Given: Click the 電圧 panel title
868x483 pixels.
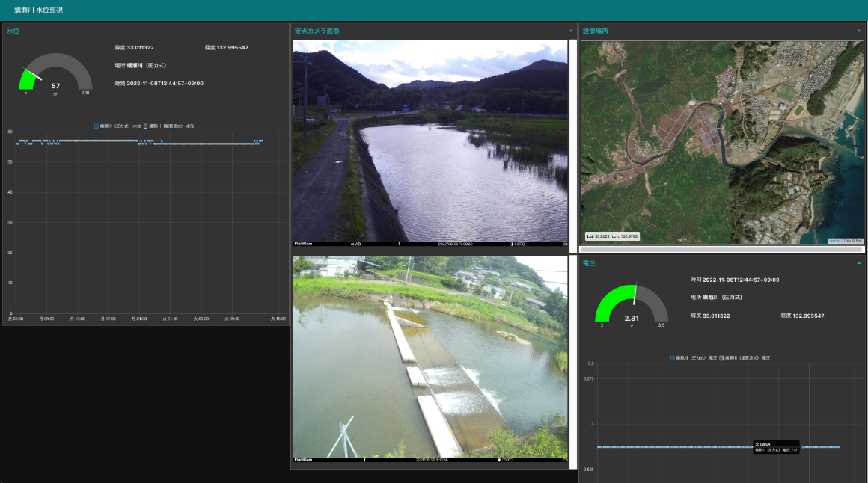Looking at the screenshot, I should point(589,263).
